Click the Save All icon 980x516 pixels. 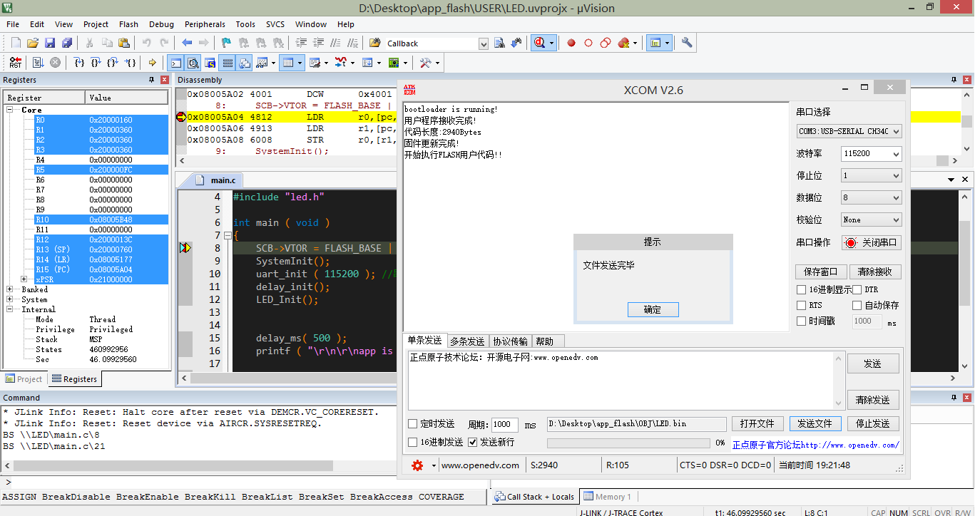pos(67,43)
